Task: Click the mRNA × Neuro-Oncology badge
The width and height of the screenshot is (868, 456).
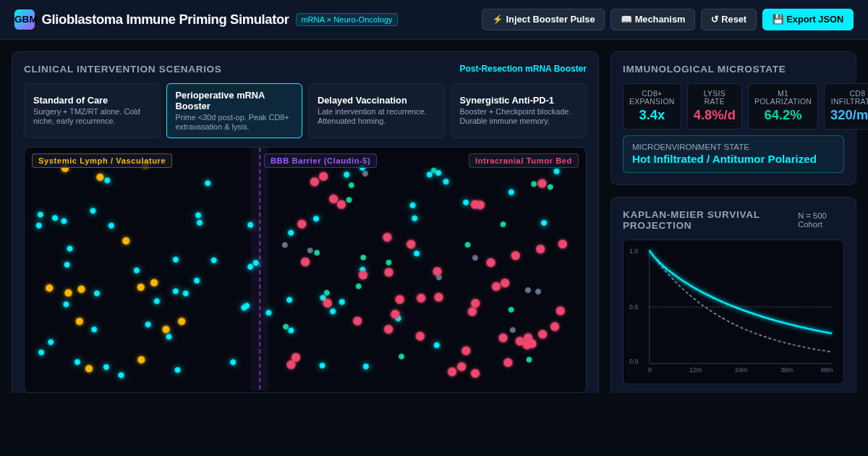Action: 346,20
